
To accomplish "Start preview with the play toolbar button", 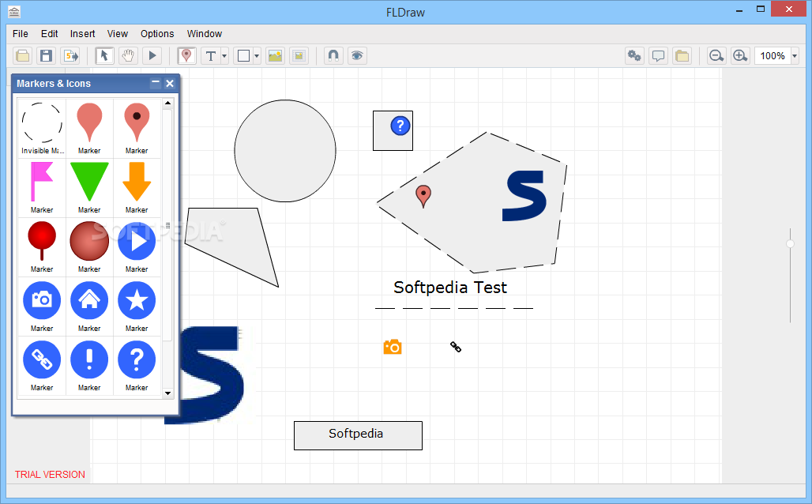I will tap(152, 55).
